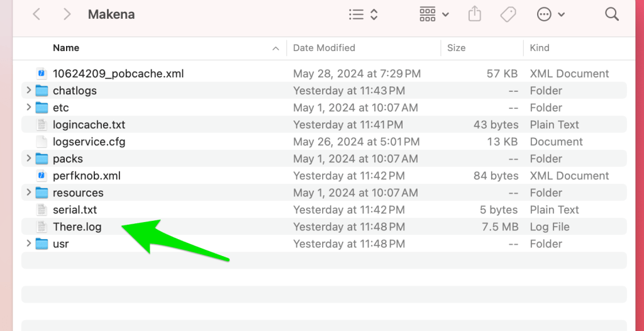Select the logincache.txt document icon

click(x=42, y=125)
